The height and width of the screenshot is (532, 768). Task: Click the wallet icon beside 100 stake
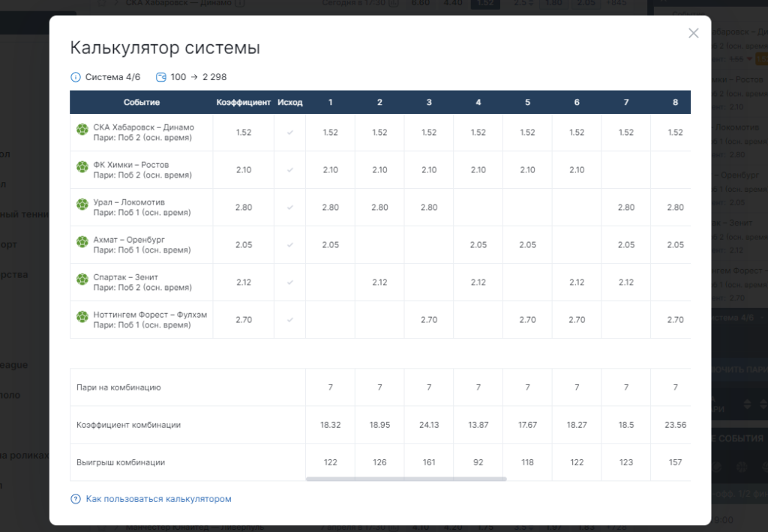click(160, 77)
